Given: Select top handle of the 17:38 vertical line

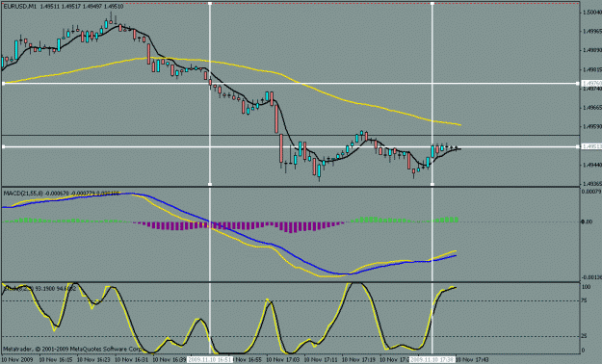Looking at the screenshot, I should [432, 4].
